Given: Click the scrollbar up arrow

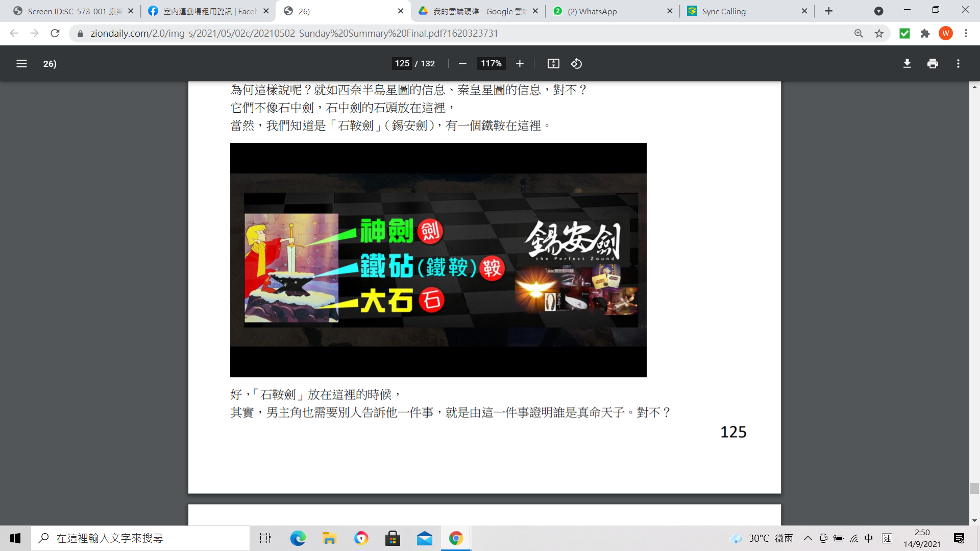Looking at the screenshot, I should 974,87.
